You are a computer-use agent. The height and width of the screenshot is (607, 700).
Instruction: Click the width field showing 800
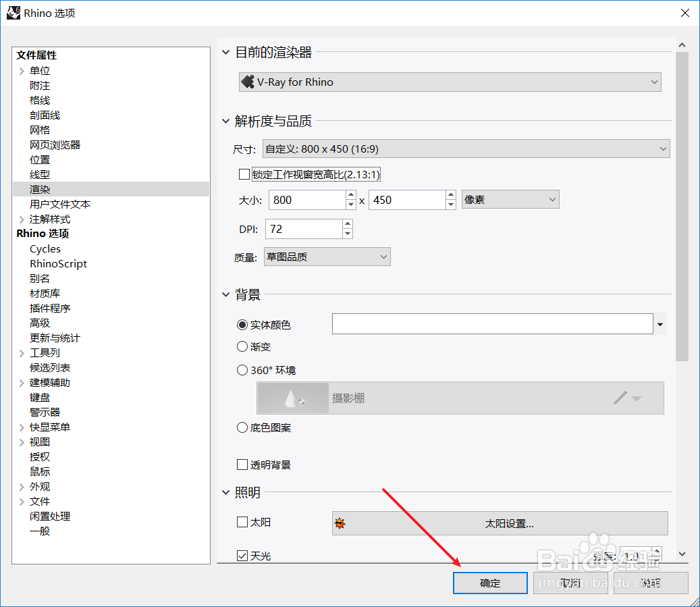[x=307, y=200]
